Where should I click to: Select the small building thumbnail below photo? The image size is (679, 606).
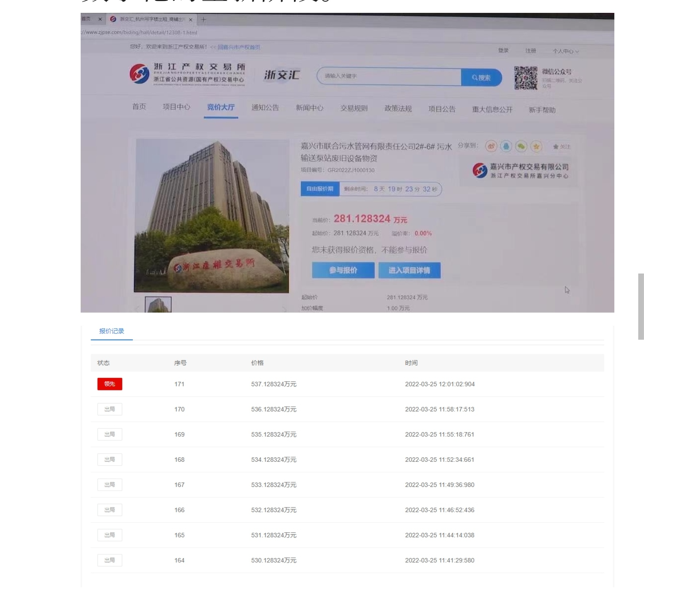(x=158, y=305)
